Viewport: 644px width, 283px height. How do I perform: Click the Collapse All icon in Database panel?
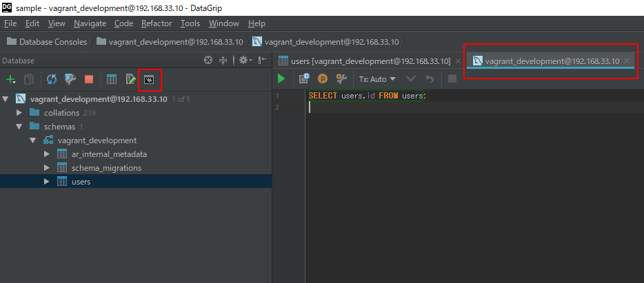(223, 61)
